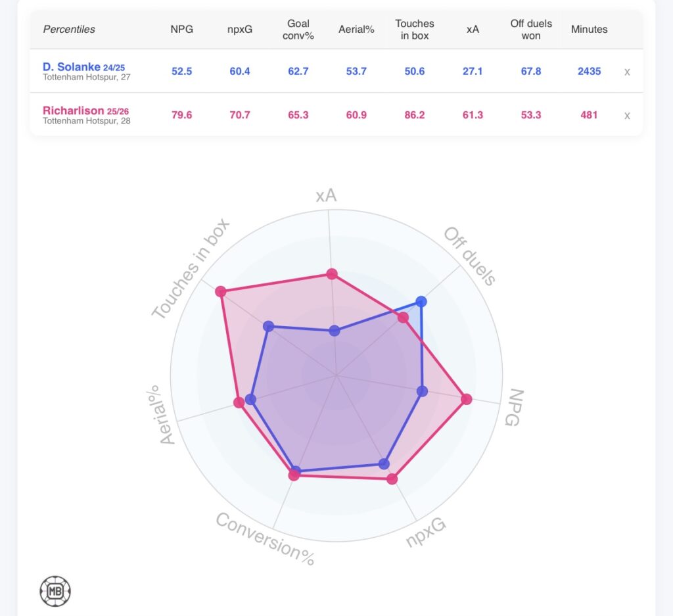The width and height of the screenshot is (673, 616).
Task: Click the Touches in box column header
Action: click(415, 30)
